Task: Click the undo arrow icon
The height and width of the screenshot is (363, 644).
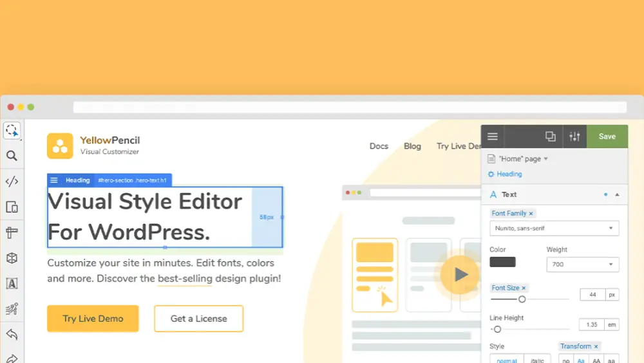Action: (12, 334)
